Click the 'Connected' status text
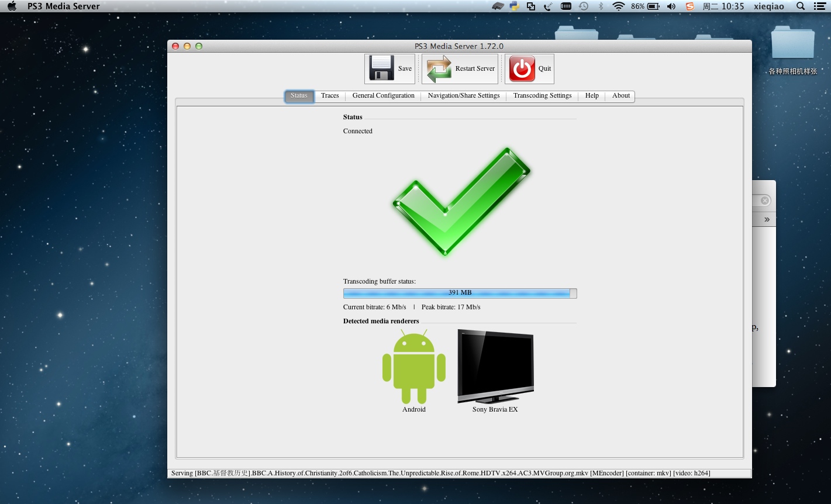The width and height of the screenshot is (831, 504). pyautogui.click(x=358, y=131)
